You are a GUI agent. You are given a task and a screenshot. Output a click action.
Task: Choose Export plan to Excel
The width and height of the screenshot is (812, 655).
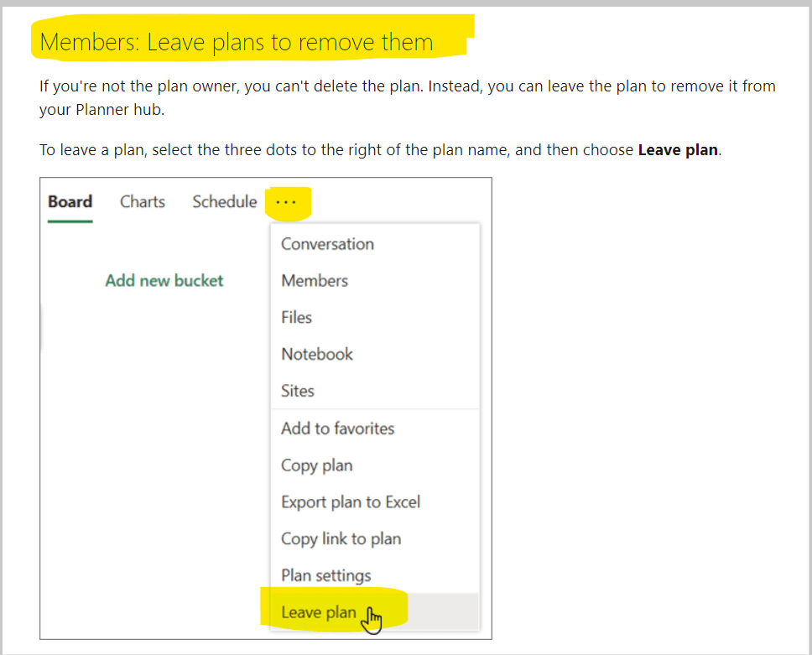coord(351,502)
